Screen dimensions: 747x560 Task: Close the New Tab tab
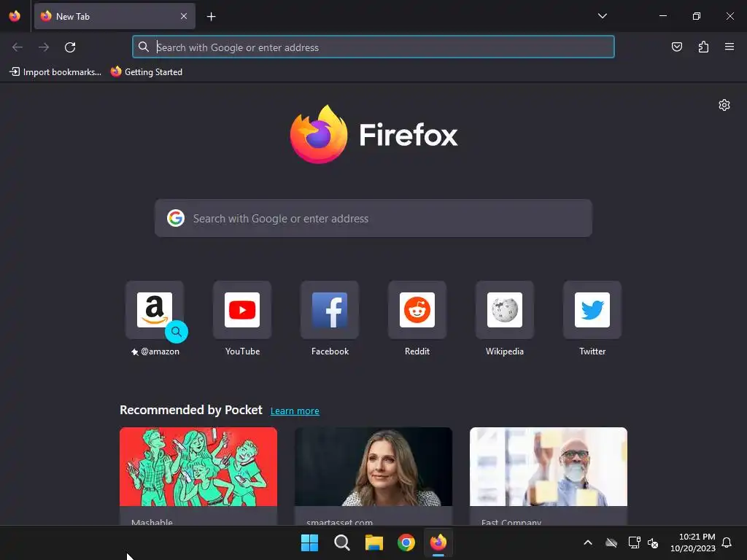[184, 16]
